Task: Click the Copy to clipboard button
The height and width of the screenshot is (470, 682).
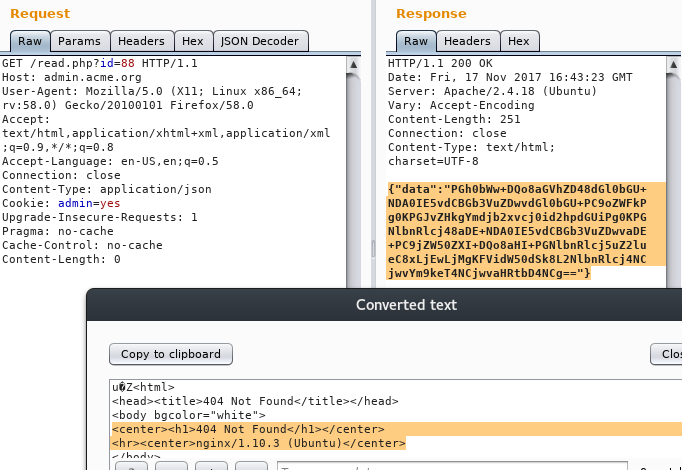Action: pos(171,354)
